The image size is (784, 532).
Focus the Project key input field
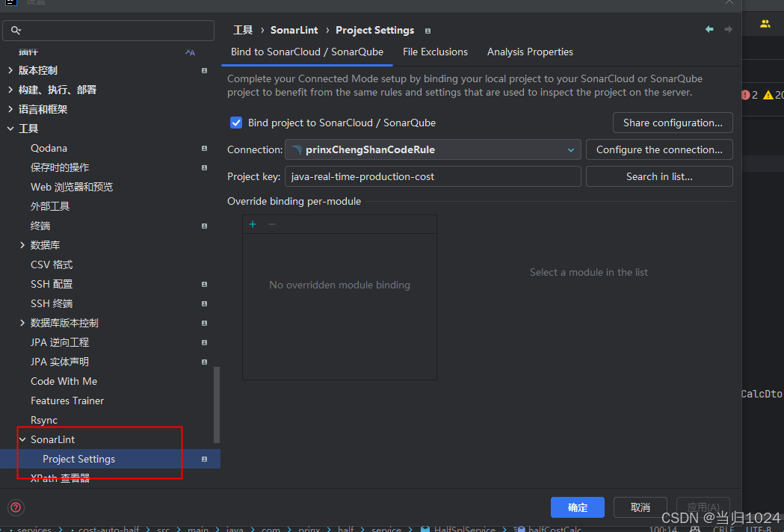pyautogui.click(x=433, y=176)
